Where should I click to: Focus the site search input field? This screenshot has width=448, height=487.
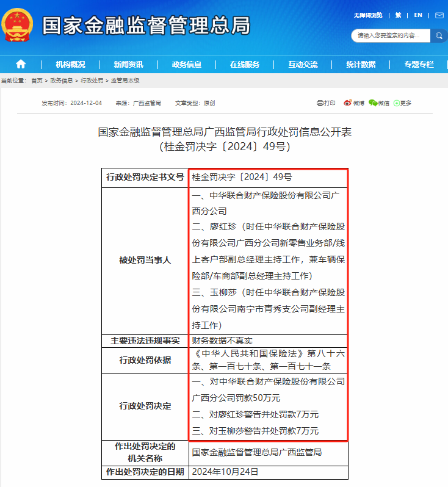click(391, 36)
